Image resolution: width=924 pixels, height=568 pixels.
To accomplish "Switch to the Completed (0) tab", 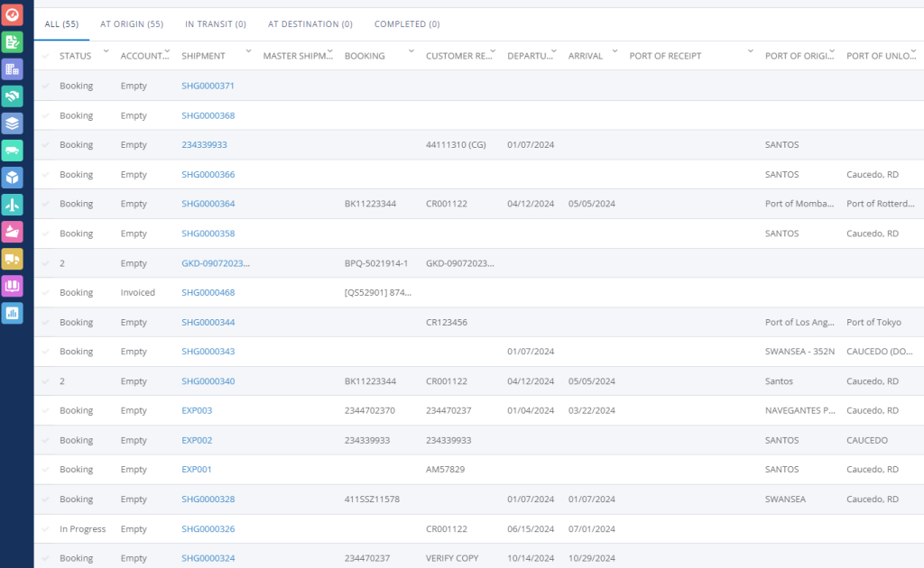I will pyautogui.click(x=407, y=24).
